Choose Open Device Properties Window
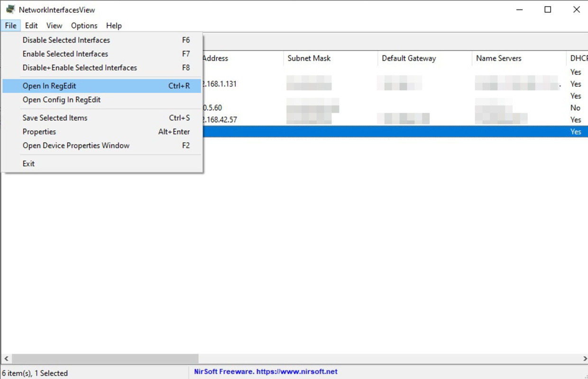 tap(102, 145)
